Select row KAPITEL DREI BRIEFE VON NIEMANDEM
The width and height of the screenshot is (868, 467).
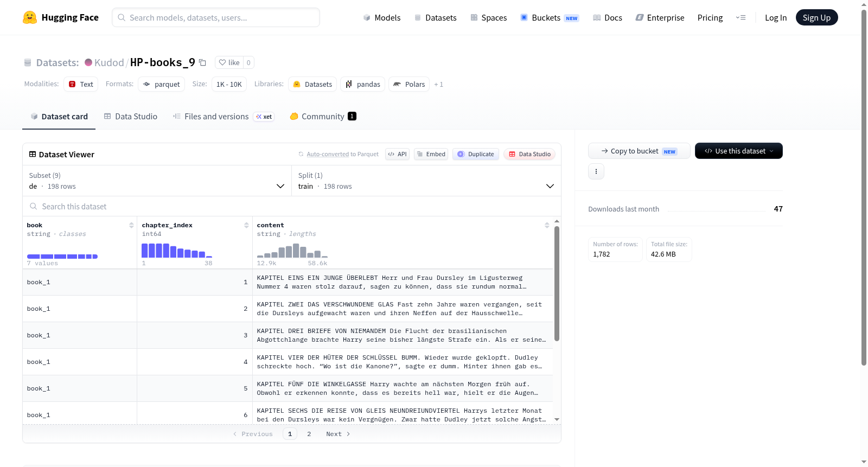coord(288,335)
